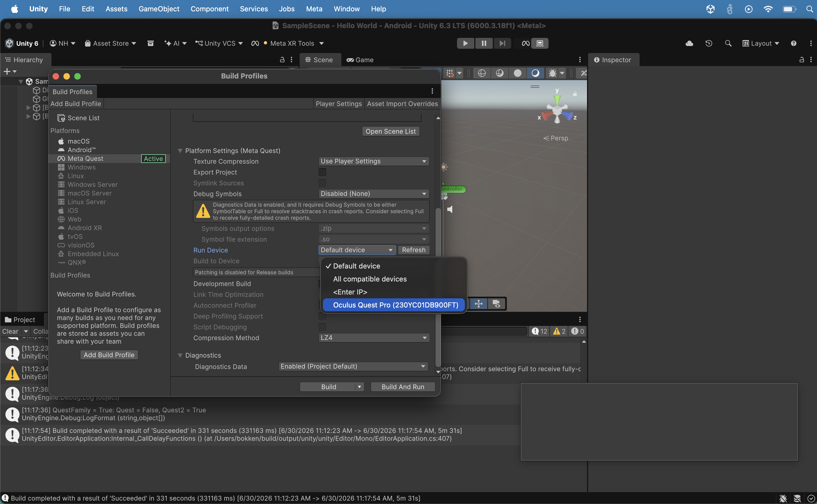Toggle the warning count filter showing 2
817x504 pixels.
559,331
